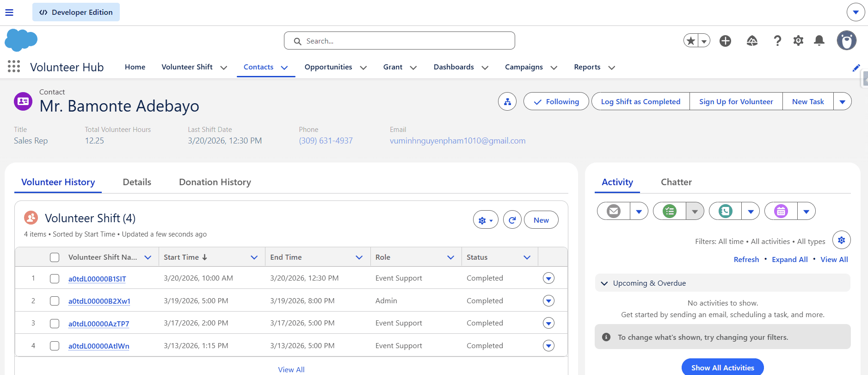
Task: Open the Volunteer Shift nav dropdown chevron
Action: 224,68
